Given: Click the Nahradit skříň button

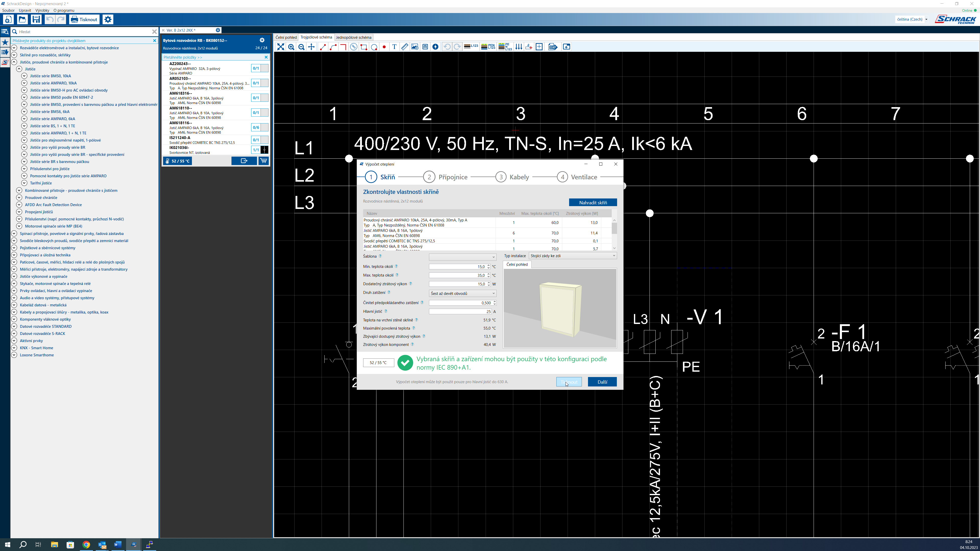Looking at the screenshot, I should (593, 203).
